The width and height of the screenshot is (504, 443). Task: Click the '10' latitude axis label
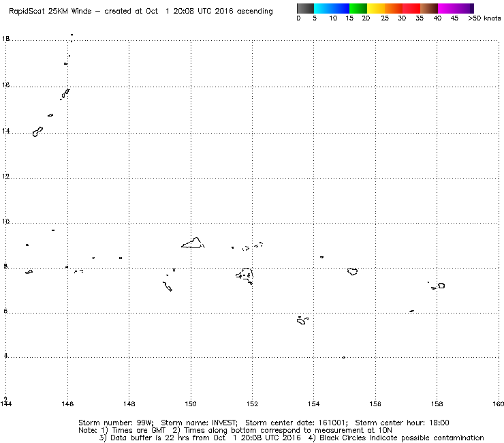(x=5, y=221)
